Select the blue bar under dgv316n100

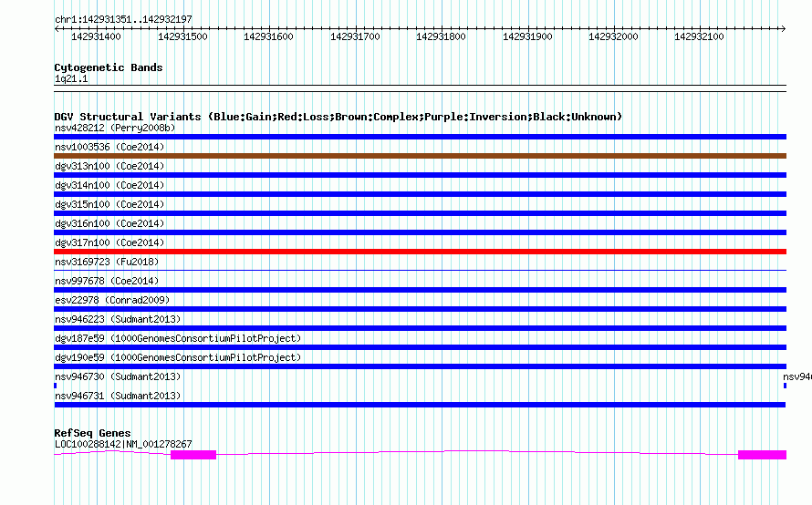point(420,232)
